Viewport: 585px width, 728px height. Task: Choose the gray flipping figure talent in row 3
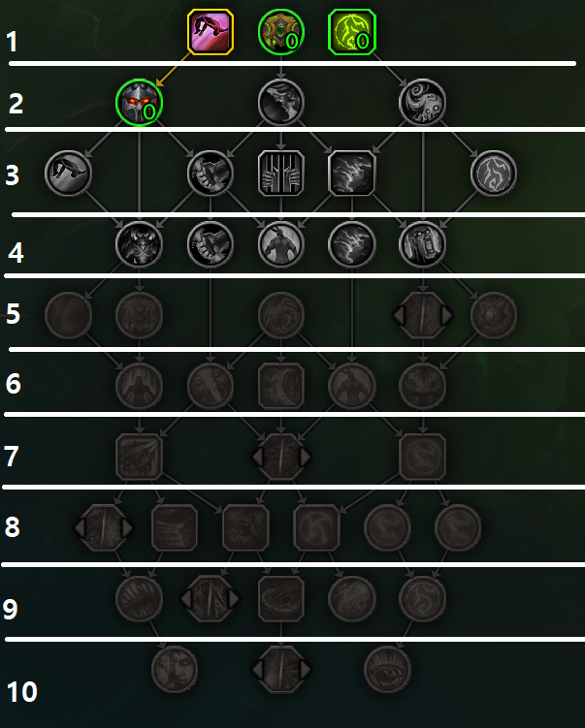pos(68,173)
